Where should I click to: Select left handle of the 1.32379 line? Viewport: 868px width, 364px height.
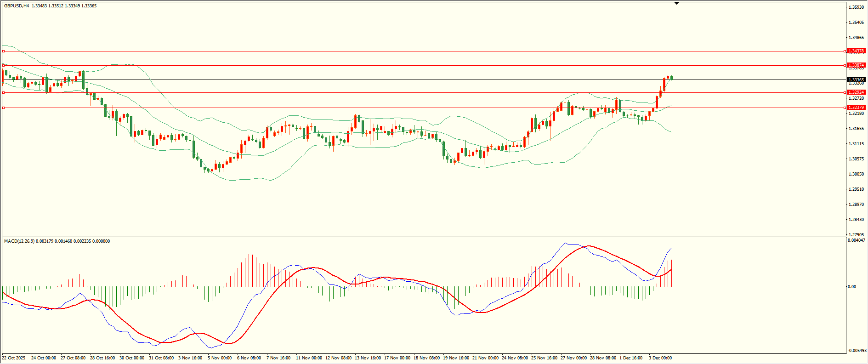(x=4, y=108)
